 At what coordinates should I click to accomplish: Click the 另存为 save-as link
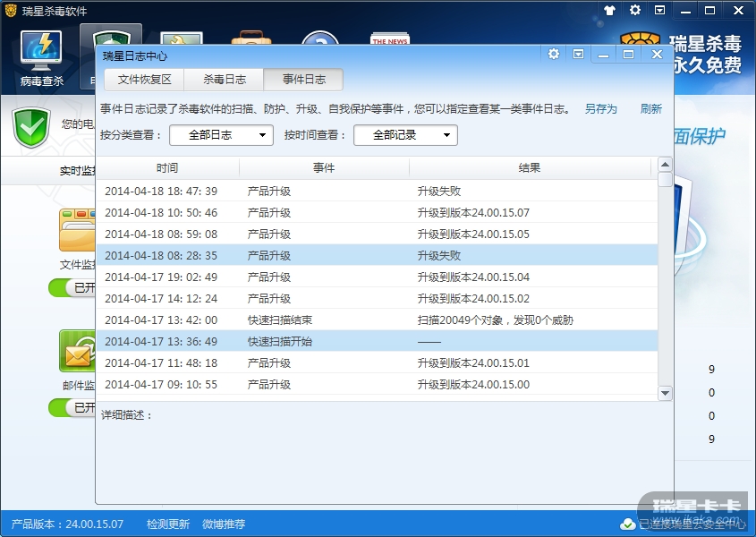pyautogui.click(x=600, y=108)
